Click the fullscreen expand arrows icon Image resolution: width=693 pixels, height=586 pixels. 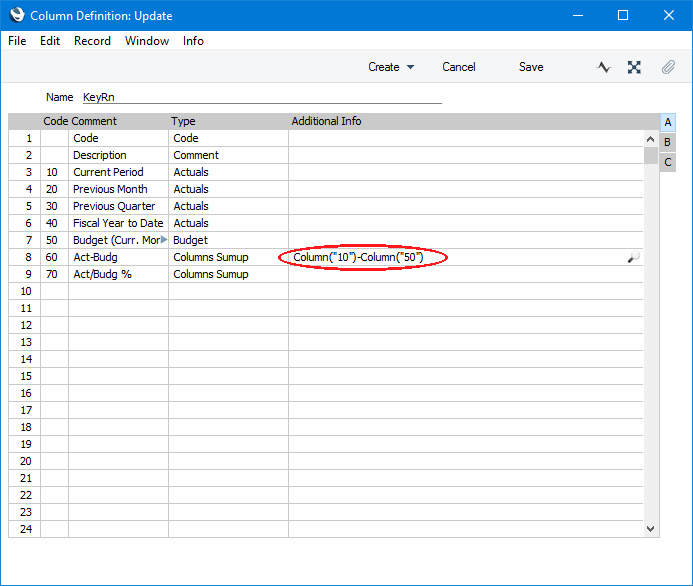(x=634, y=67)
